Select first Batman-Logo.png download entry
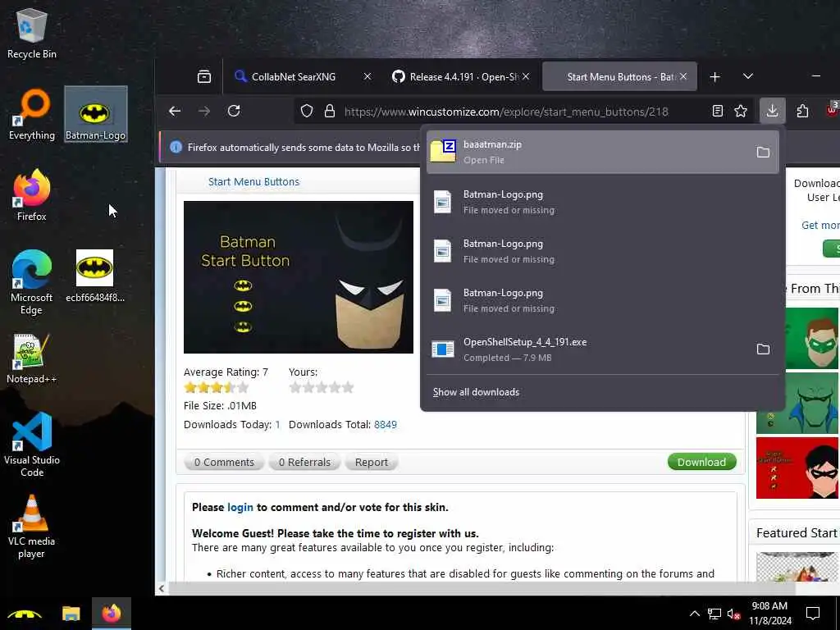 click(603, 202)
